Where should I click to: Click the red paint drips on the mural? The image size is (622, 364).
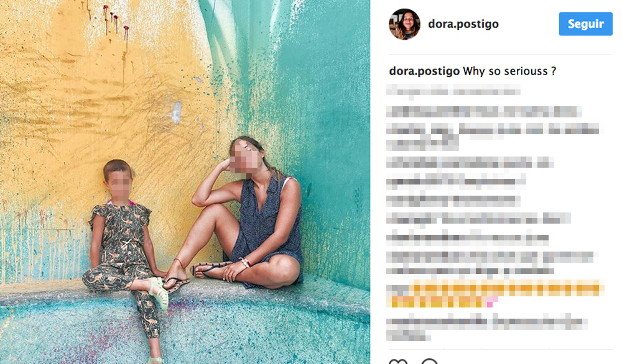tap(116, 19)
